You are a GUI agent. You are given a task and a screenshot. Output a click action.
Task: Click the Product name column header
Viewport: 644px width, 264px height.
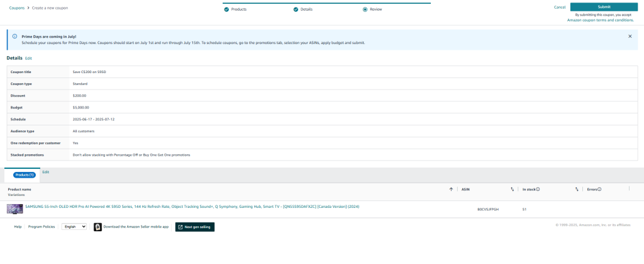coord(19,189)
